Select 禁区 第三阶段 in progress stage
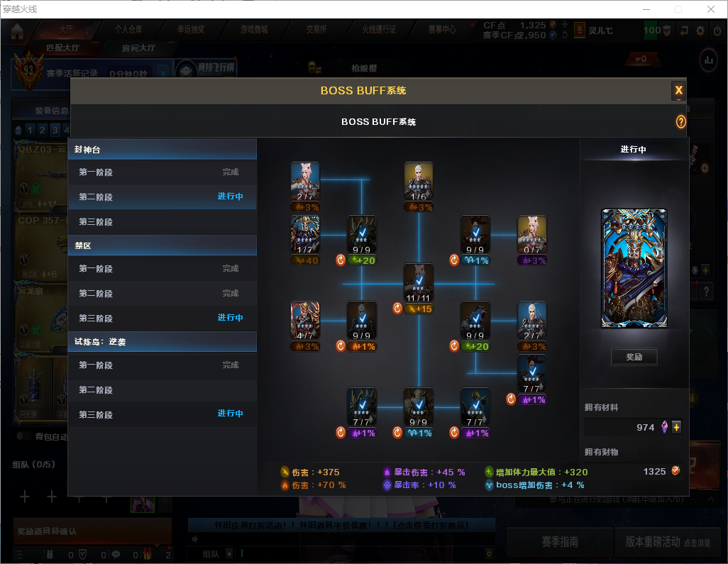The height and width of the screenshot is (564, 728). point(162,318)
